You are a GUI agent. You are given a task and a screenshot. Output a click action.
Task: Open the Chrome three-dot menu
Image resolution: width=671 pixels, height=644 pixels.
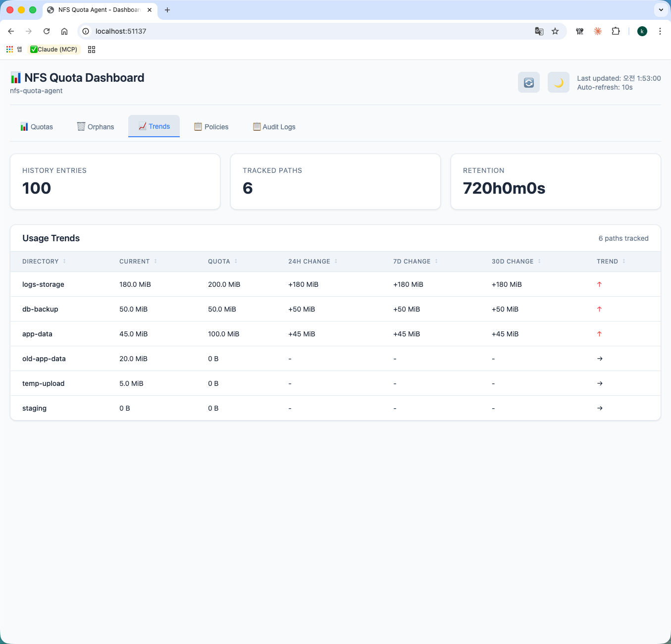[660, 31]
